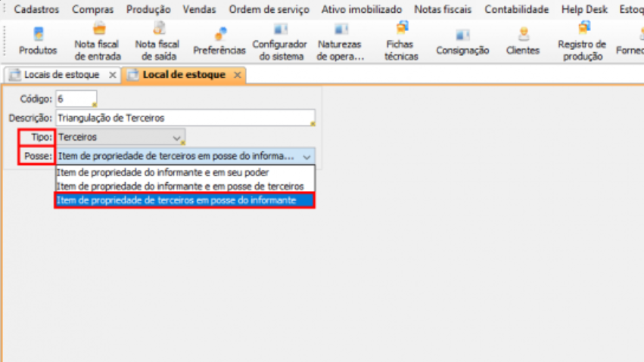Open the Clientes toolbar icon
This screenshot has height=362, width=644.
coord(523,41)
